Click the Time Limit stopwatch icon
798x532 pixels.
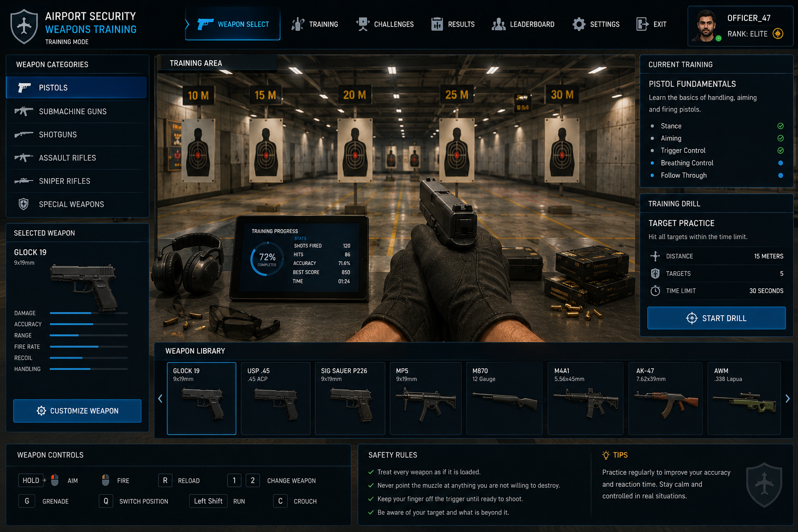coord(655,290)
